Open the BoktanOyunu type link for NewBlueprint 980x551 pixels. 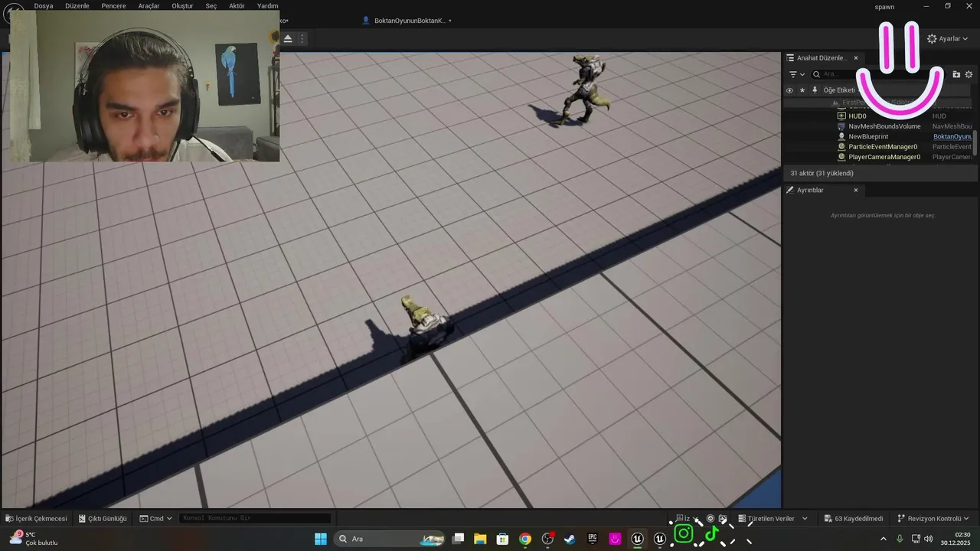(x=952, y=136)
